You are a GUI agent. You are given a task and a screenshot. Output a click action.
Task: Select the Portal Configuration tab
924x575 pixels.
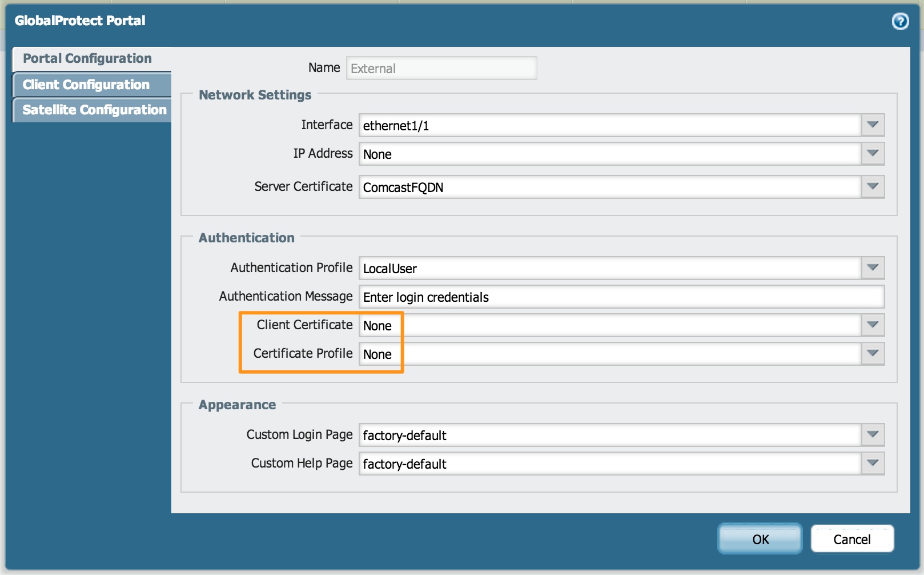click(x=86, y=58)
